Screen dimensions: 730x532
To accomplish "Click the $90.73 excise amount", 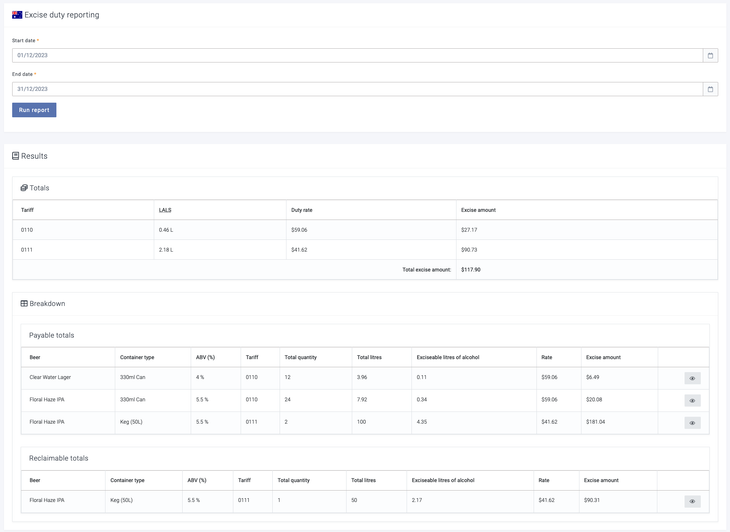I will pos(469,250).
